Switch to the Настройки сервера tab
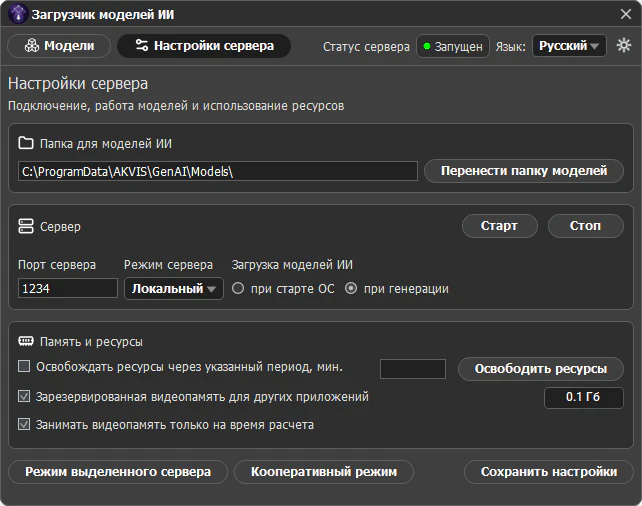This screenshot has width=642, height=506. [204, 45]
